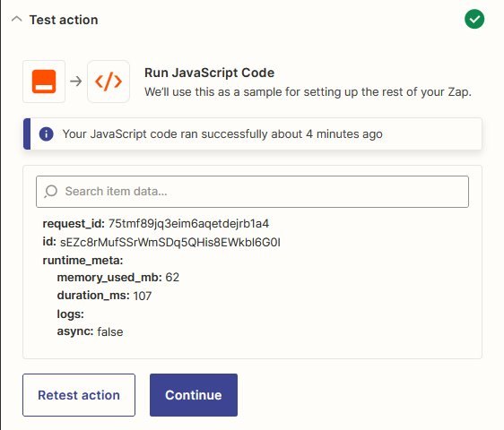
Task: Select the request_id value 75tmf89jq3eim6aqetdejrb1a4
Action: coord(188,223)
